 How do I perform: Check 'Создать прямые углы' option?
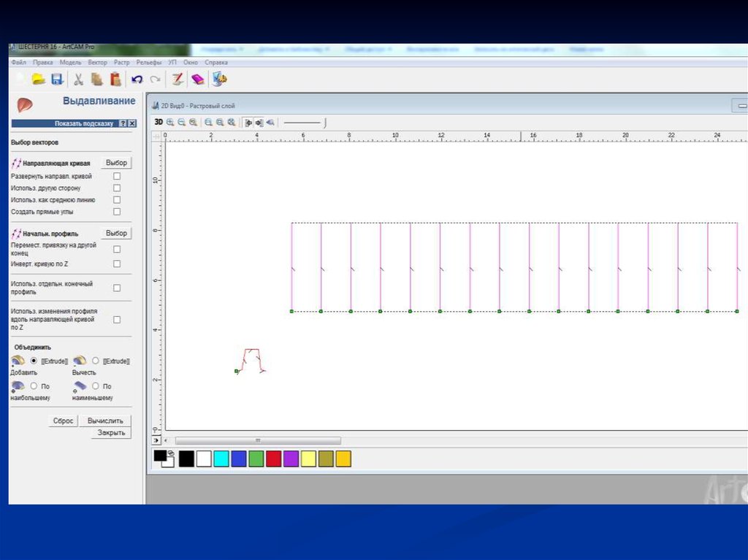point(117,212)
